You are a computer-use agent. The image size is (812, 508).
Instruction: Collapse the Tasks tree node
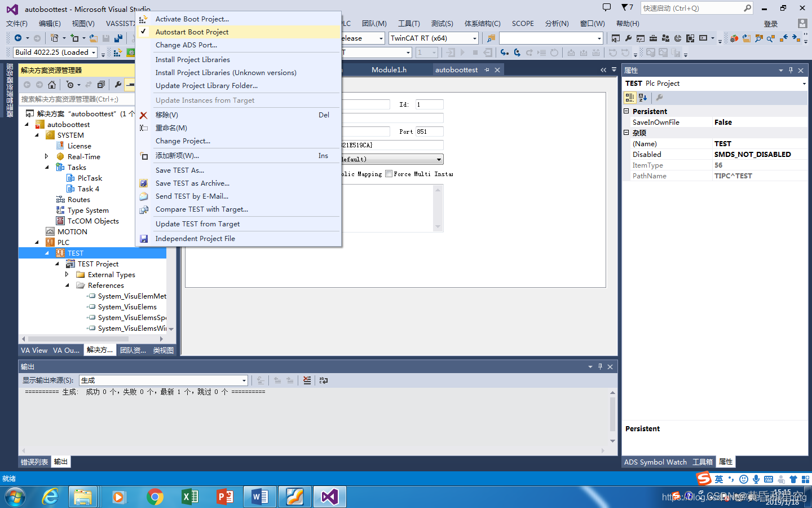pyautogui.click(x=47, y=167)
